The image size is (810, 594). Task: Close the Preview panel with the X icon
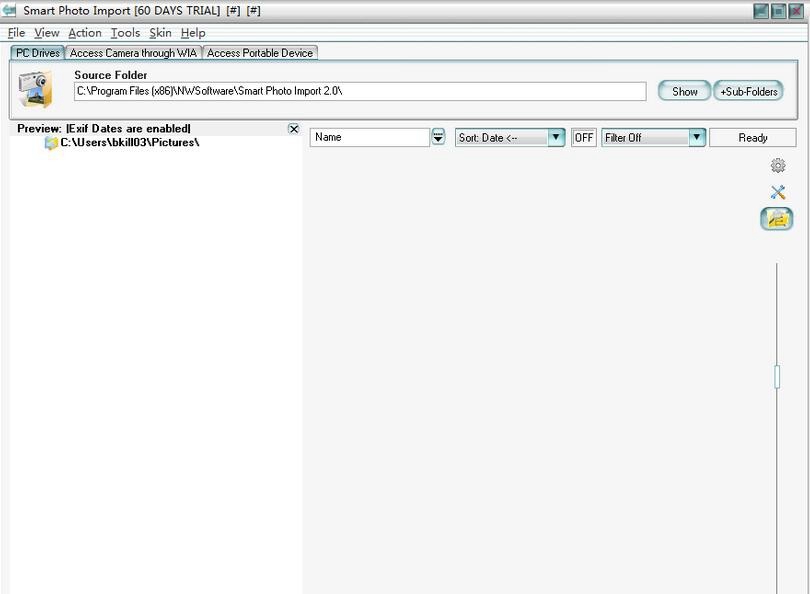click(x=293, y=129)
